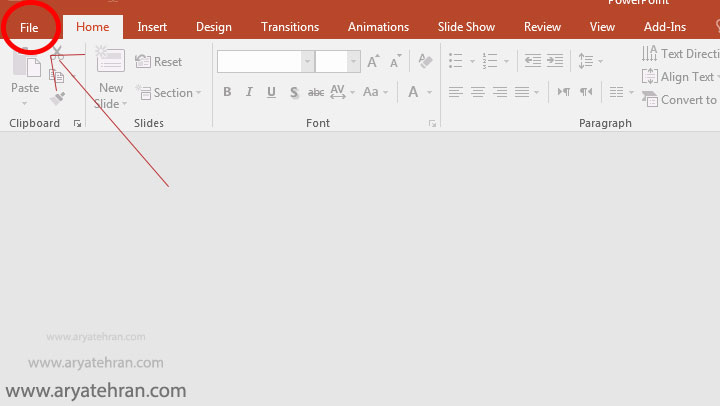Click the Center alignment icon
720x406 pixels.
478,93
